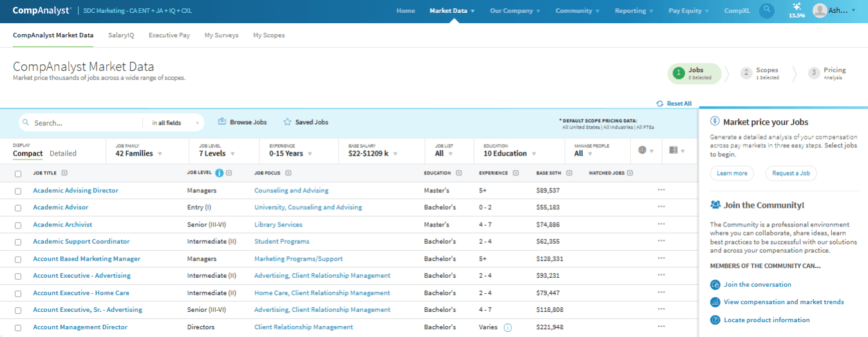Check the Account Executive - Home Care checkbox
868x337 pixels.
click(18, 293)
